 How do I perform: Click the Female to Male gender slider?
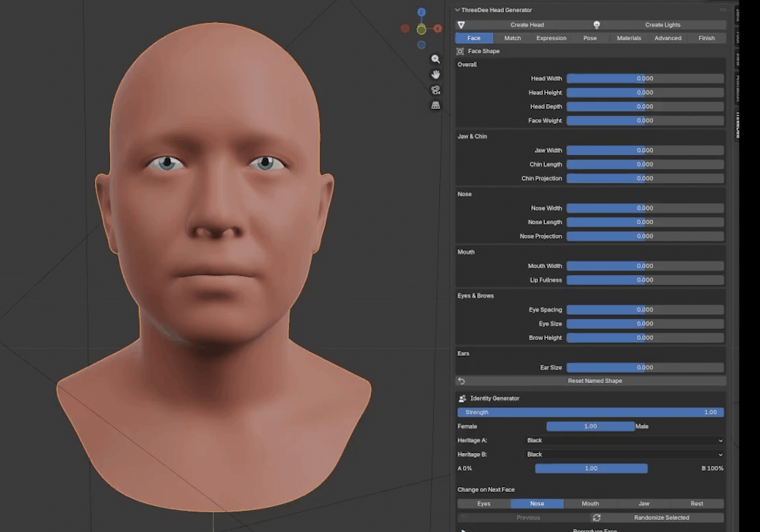pyautogui.click(x=591, y=426)
